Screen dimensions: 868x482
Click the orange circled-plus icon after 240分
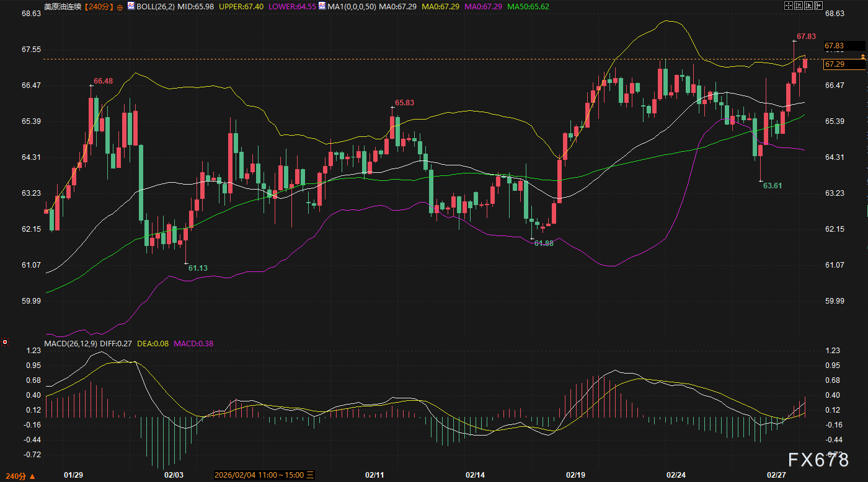tap(120, 7)
